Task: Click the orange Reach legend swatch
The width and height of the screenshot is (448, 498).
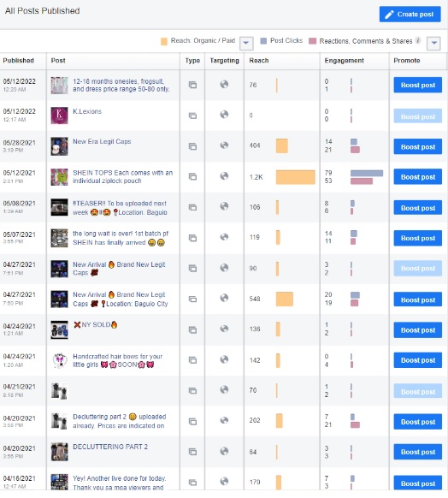Action: [163, 41]
